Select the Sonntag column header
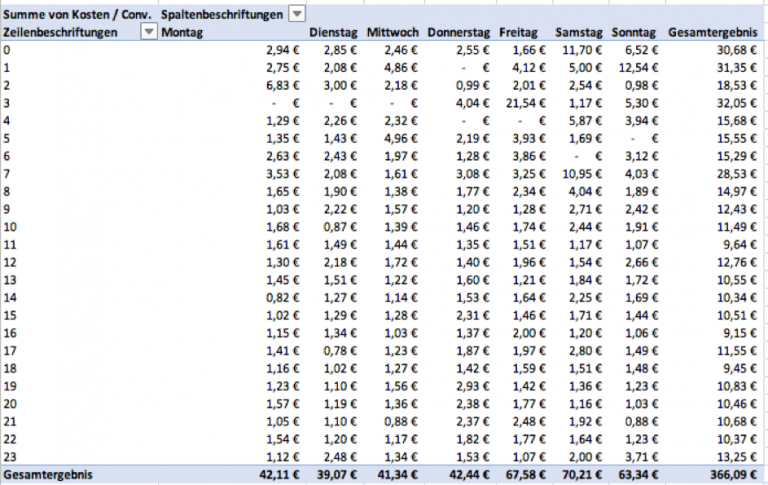 click(633, 32)
